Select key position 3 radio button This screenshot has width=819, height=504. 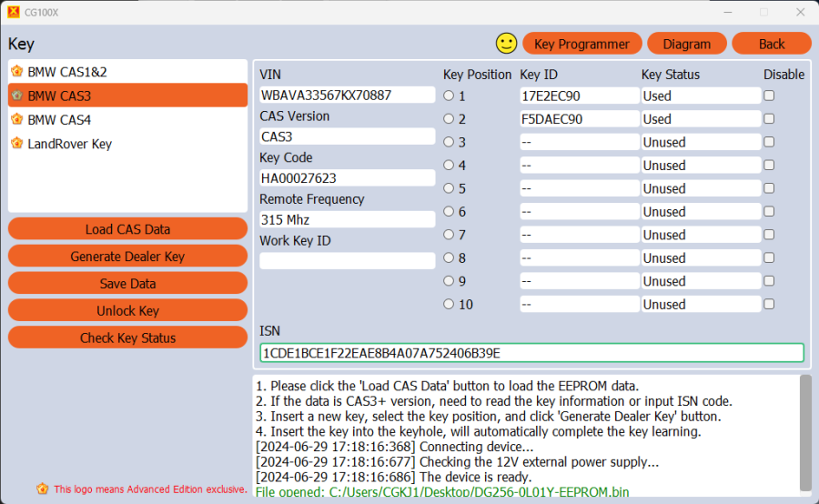tap(449, 143)
